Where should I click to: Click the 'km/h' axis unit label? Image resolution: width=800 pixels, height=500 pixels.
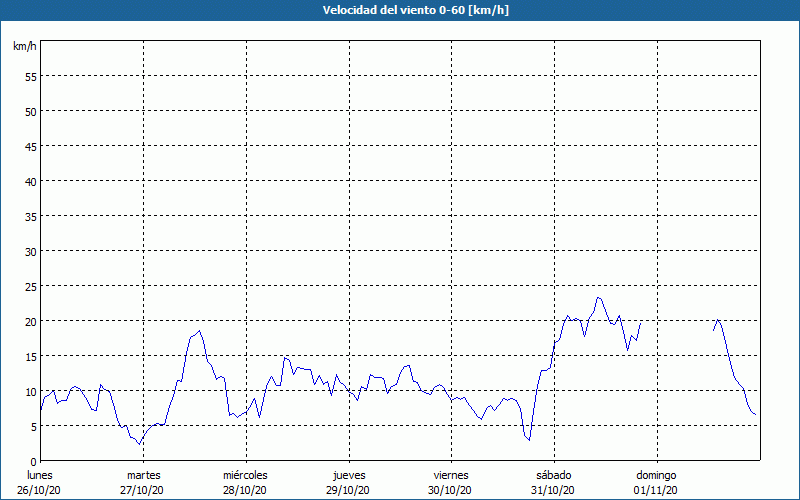[25, 46]
